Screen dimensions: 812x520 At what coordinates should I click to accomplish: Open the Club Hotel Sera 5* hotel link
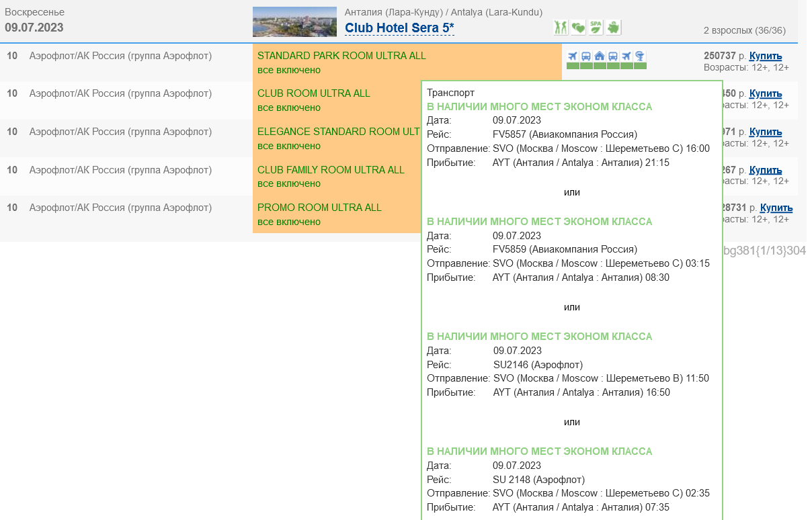[x=399, y=28]
